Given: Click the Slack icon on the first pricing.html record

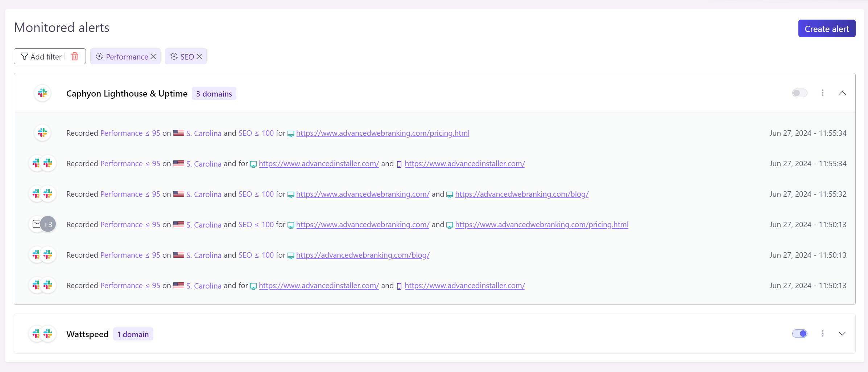Looking at the screenshot, I should (42, 133).
